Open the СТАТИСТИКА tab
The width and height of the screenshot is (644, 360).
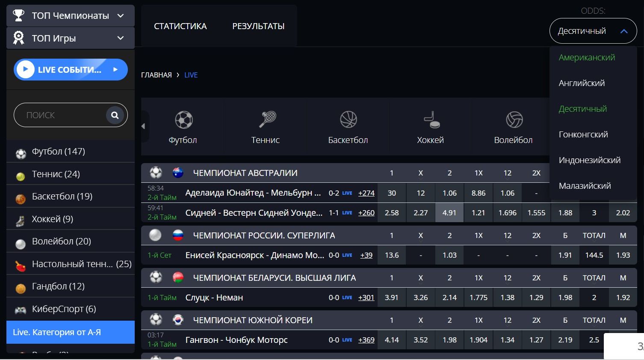(180, 26)
